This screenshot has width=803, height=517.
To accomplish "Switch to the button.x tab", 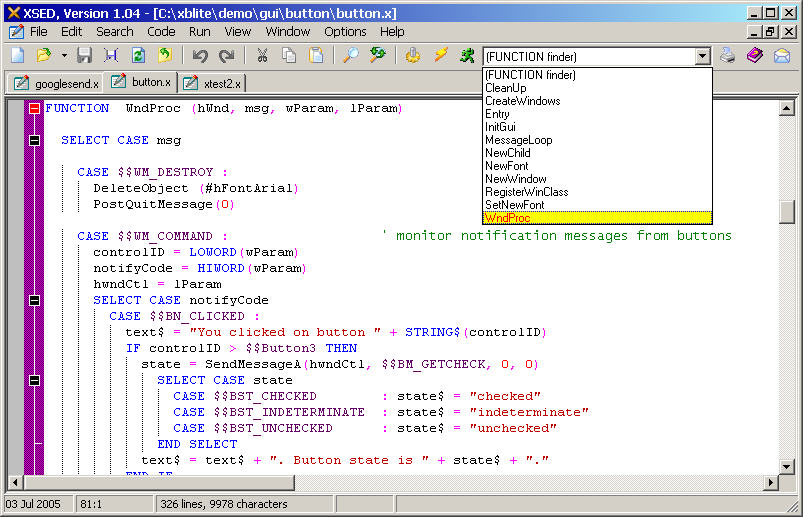I will coord(141,82).
